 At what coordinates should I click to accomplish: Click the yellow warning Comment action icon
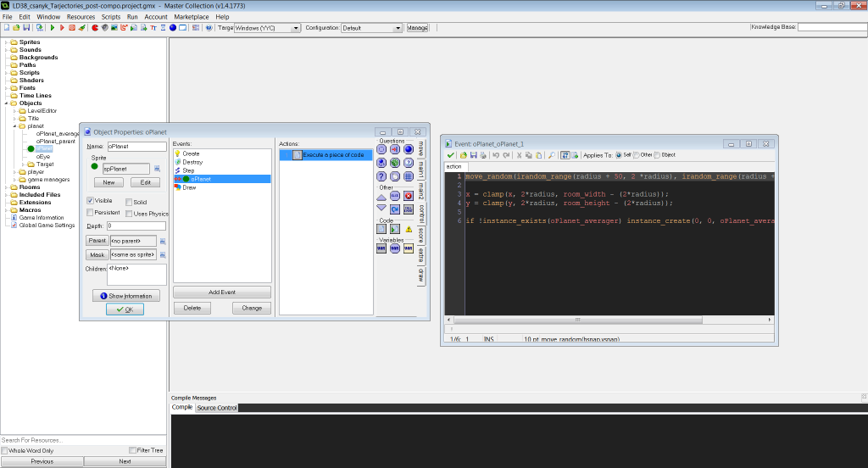tap(409, 229)
